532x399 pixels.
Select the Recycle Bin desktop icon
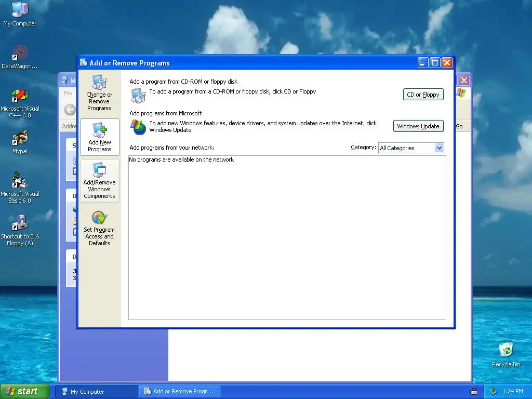(506, 354)
